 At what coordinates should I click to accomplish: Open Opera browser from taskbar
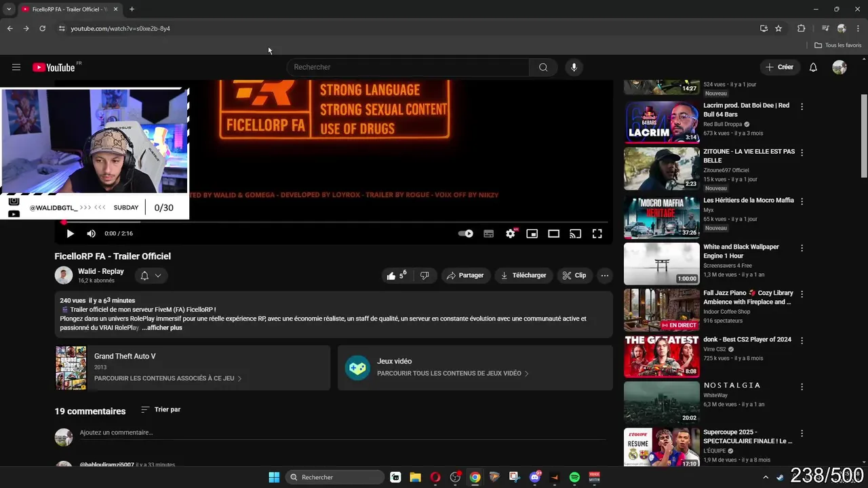coord(435,477)
